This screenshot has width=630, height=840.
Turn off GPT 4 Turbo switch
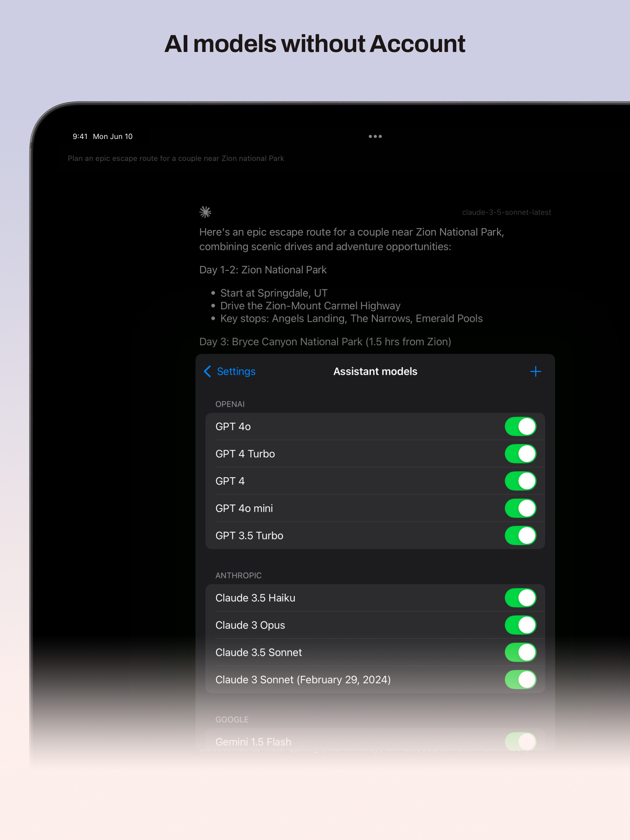click(x=520, y=454)
